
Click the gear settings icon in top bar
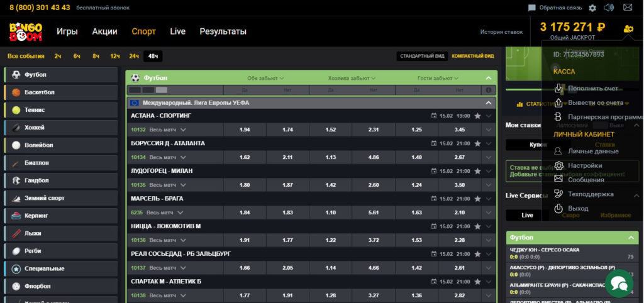click(x=592, y=8)
